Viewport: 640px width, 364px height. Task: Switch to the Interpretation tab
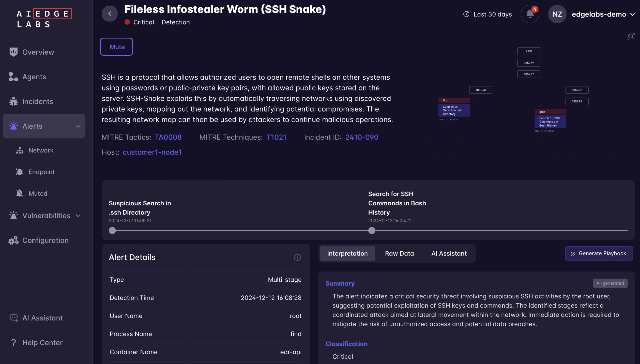pos(347,253)
